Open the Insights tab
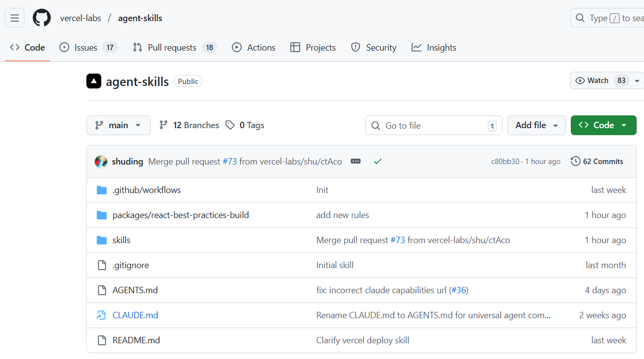This screenshot has height=359, width=644. [x=434, y=48]
